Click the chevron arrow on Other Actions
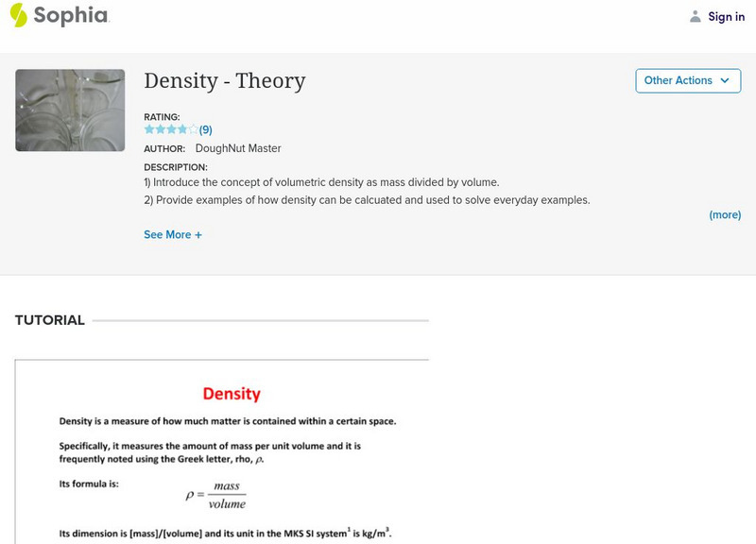The image size is (756, 544). pyautogui.click(x=725, y=81)
